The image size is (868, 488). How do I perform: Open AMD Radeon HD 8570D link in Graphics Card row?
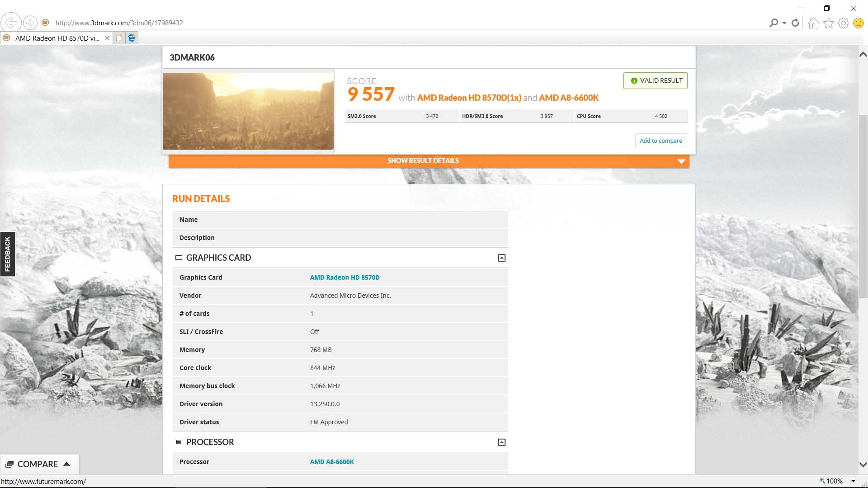[x=344, y=277]
